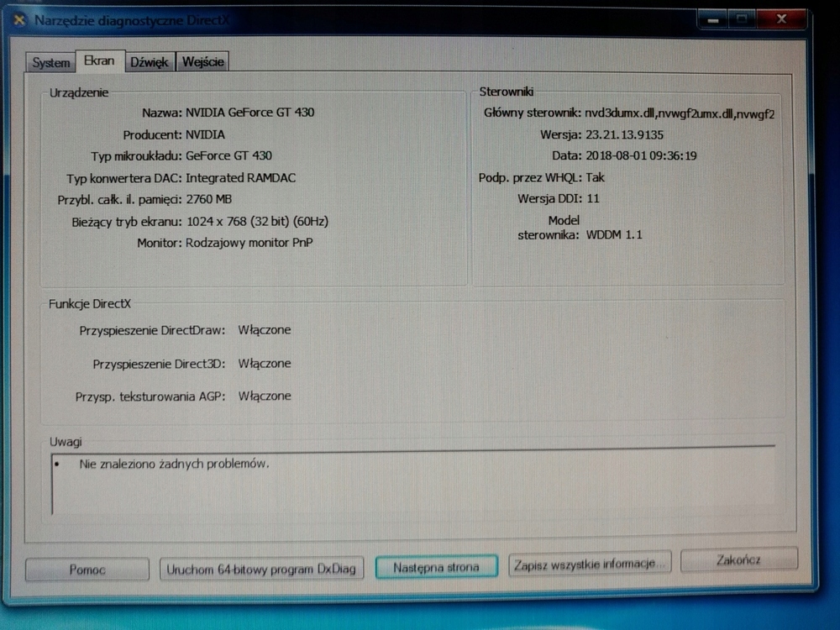Viewport: 840px width, 630px height.
Task: Click driver date 2018-08-01 09:36:19
Action: (x=641, y=156)
